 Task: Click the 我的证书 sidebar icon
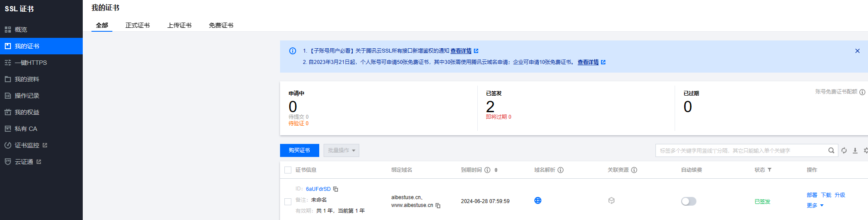[x=8, y=46]
